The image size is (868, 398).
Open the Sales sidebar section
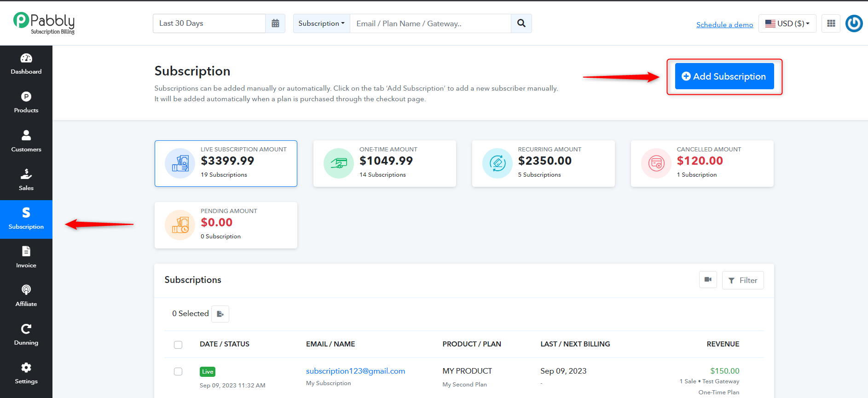(26, 180)
